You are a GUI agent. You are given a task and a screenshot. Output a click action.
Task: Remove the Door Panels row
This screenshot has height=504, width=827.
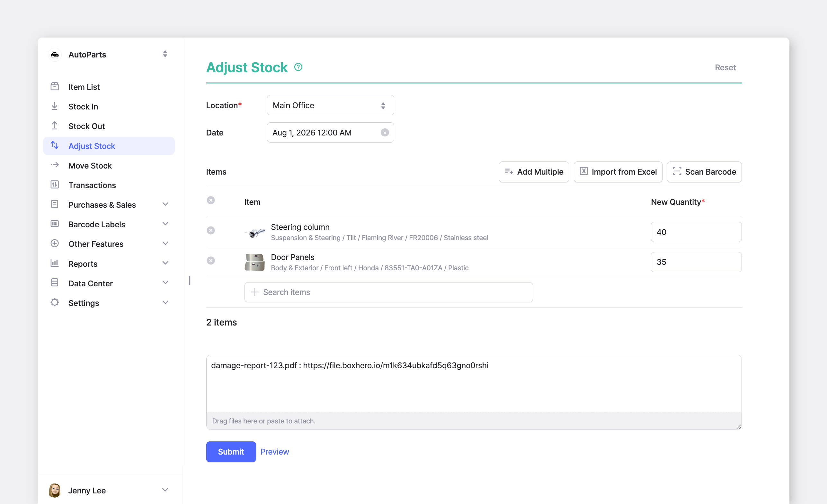coord(211,261)
